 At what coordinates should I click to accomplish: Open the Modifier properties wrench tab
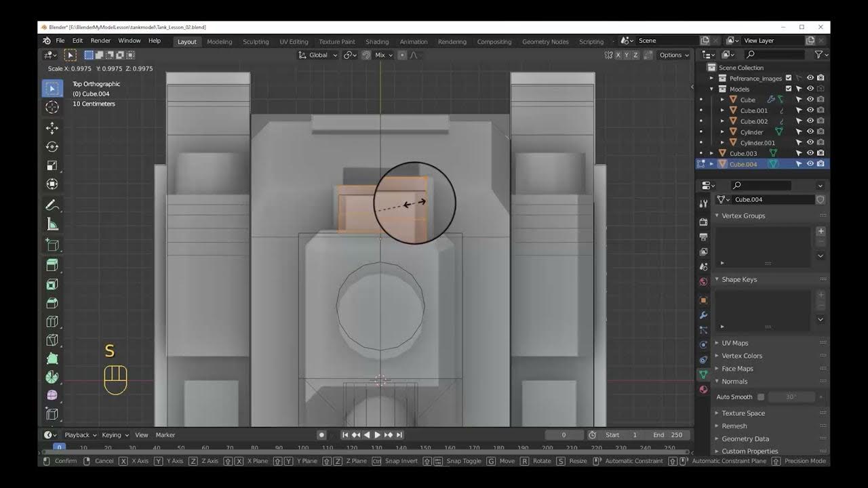pyautogui.click(x=703, y=315)
